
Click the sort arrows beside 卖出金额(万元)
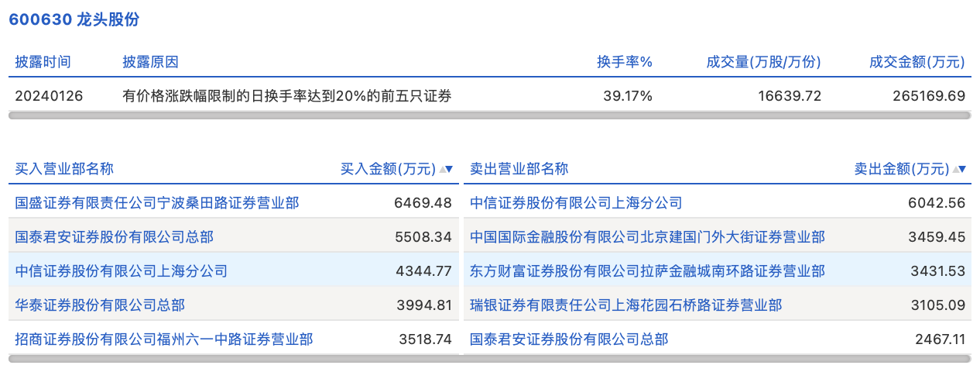960,169
